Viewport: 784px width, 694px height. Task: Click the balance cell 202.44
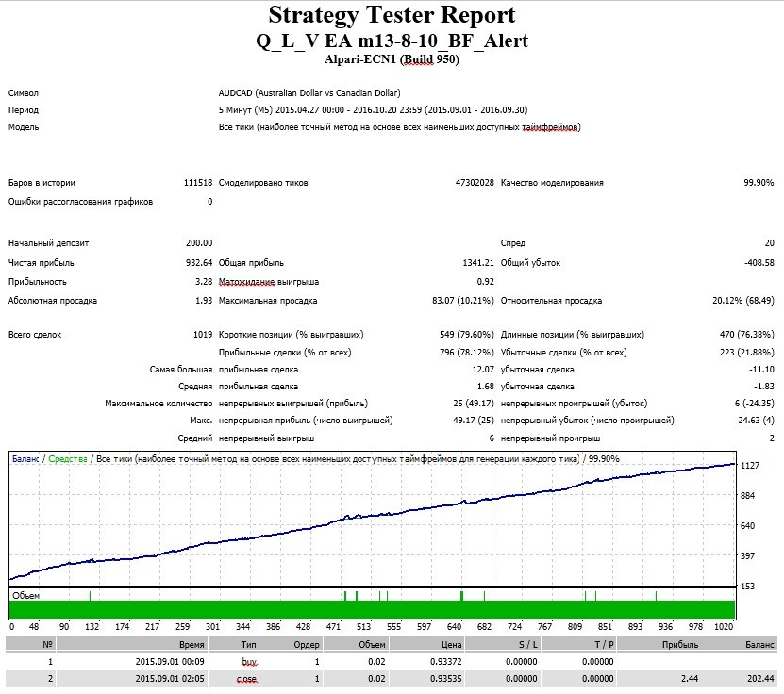coord(761,679)
